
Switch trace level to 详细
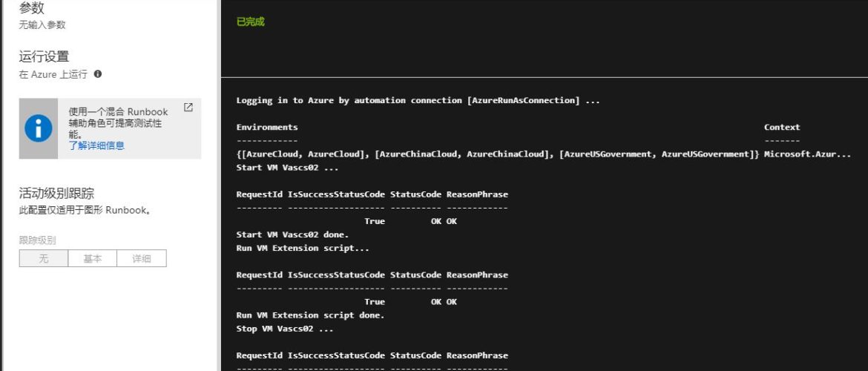(142, 259)
